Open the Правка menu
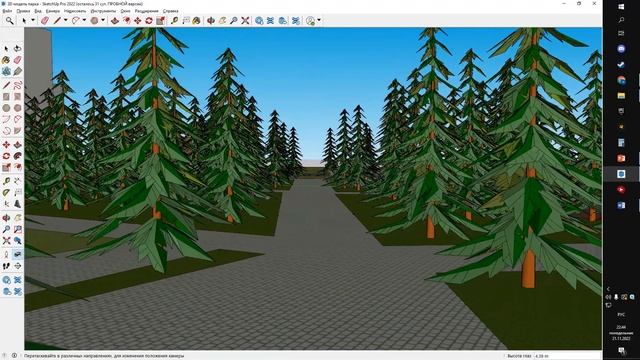Image resolution: width=640 pixels, height=360 pixels. [23, 11]
